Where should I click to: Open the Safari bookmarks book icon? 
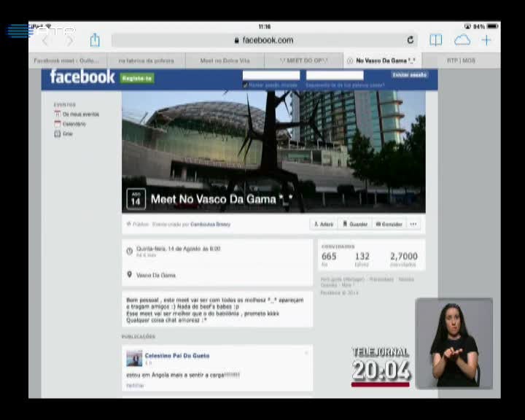click(436, 40)
